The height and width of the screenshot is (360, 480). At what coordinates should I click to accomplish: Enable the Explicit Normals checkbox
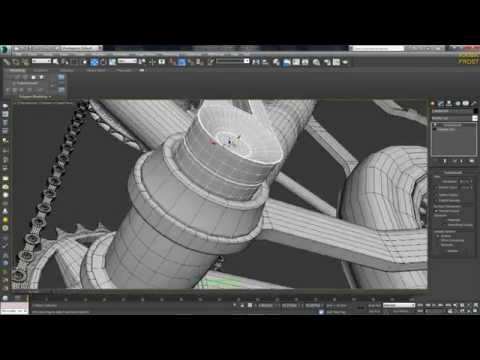click(436, 201)
